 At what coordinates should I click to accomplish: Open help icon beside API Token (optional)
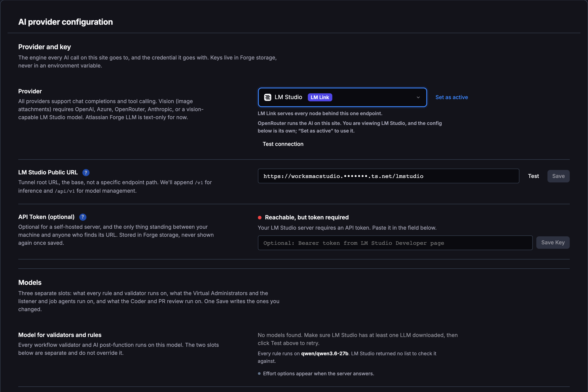(x=83, y=217)
